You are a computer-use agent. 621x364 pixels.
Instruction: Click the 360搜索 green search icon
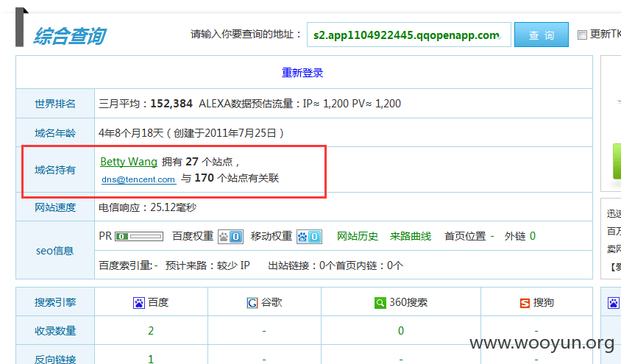point(380,303)
